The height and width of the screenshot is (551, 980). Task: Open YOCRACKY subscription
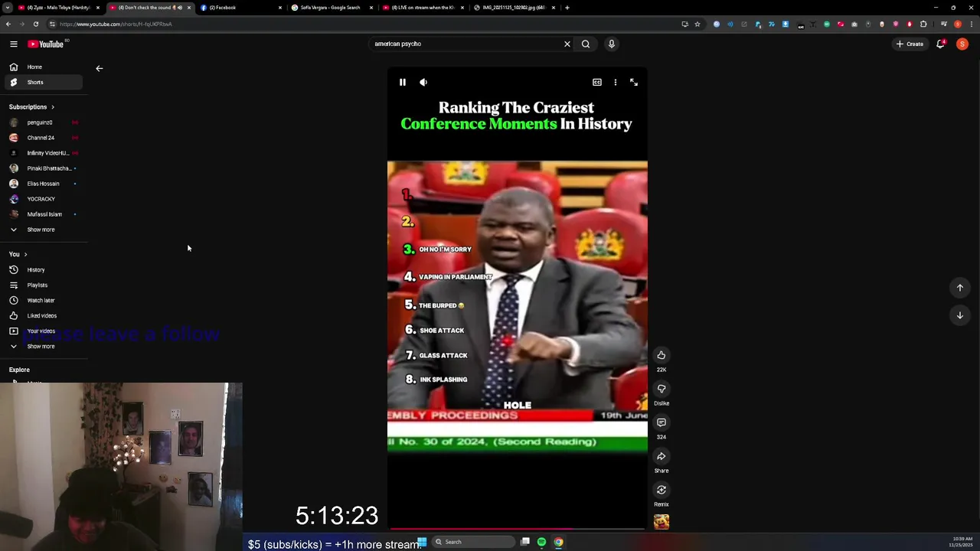click(43, 199)
